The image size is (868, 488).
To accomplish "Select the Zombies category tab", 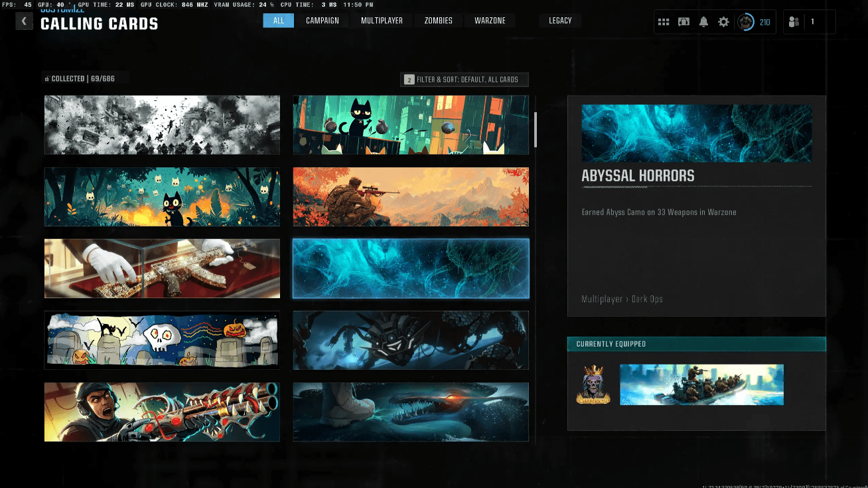I will pyautogui.click(x=438, y=21).
